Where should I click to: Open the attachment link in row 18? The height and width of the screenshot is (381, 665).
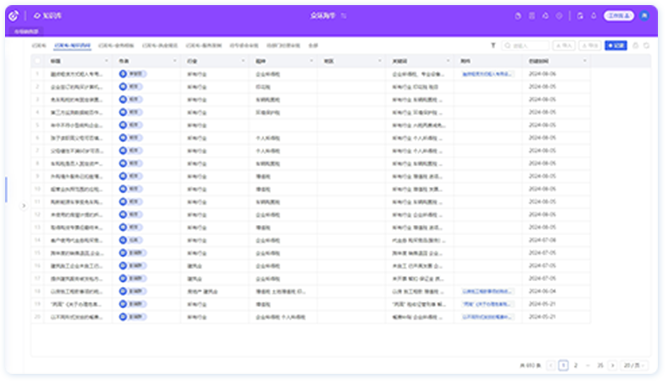click(488, 291)
